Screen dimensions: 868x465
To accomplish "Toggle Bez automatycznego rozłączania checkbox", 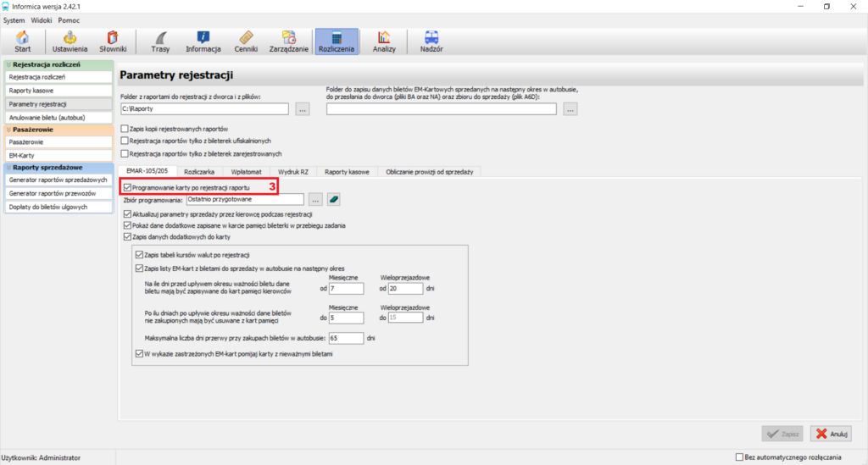I will (739, 457).
